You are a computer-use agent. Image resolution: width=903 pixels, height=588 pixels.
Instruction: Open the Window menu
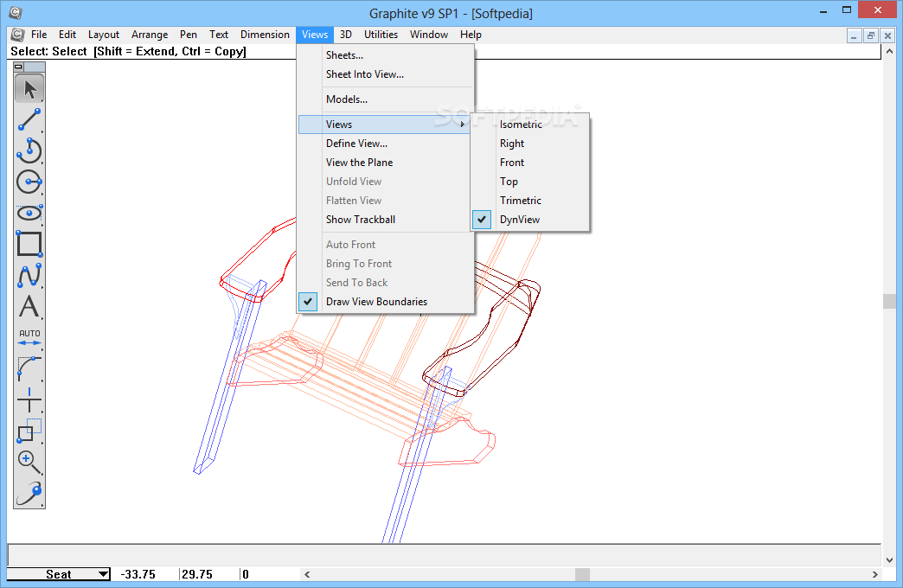(429, 35)
